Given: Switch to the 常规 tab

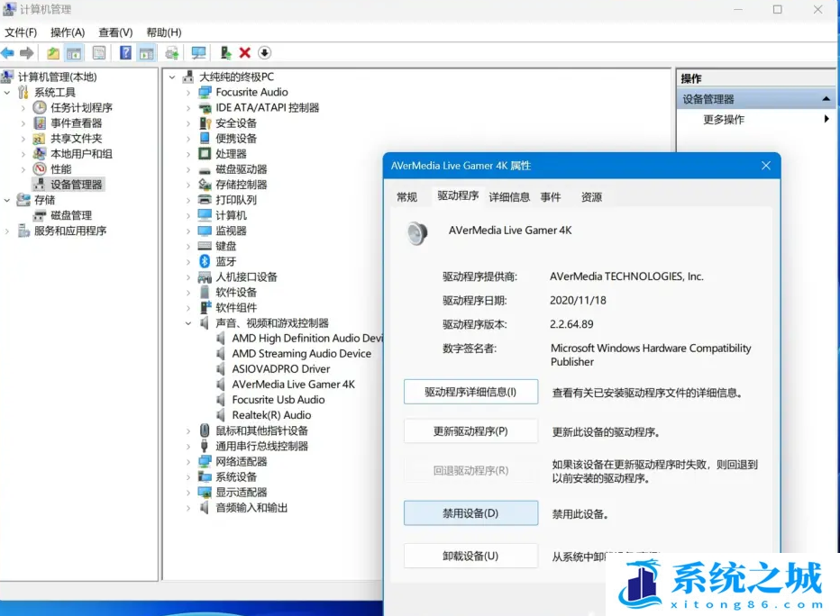Looking at the screenshot, I should (x=406, y=197).
